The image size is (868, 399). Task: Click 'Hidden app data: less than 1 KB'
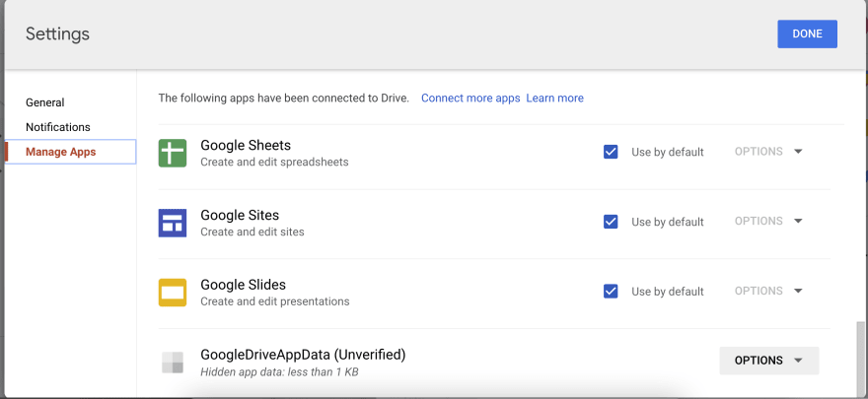point(279,372)
